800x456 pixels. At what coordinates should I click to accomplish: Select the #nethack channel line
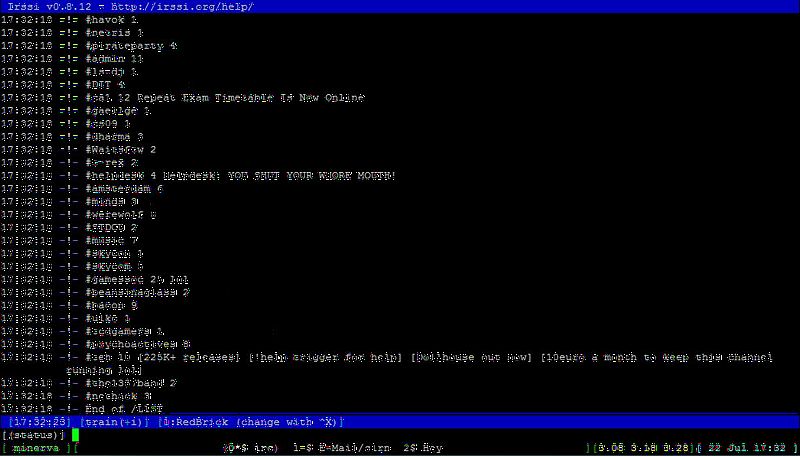tap(115, 396)
